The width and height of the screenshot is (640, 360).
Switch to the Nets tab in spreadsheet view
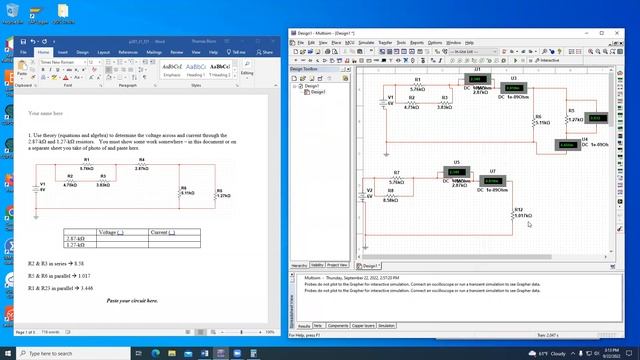(318, 326)
